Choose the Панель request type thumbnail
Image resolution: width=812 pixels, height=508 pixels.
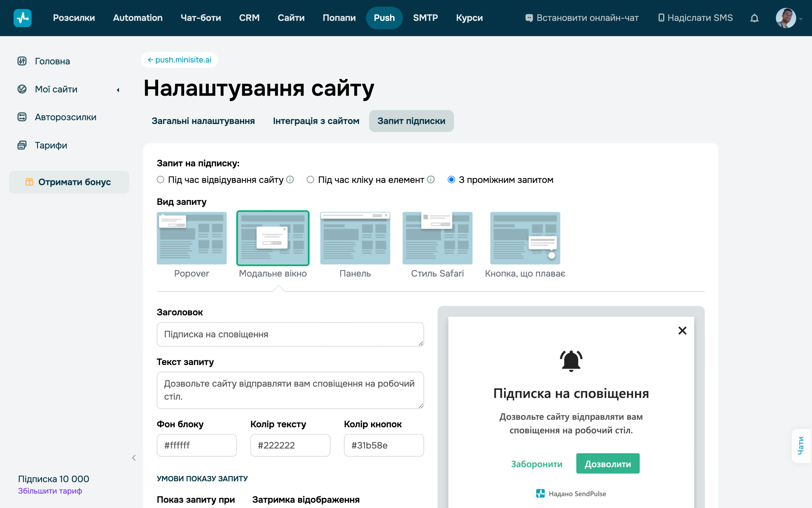[355, 238]
